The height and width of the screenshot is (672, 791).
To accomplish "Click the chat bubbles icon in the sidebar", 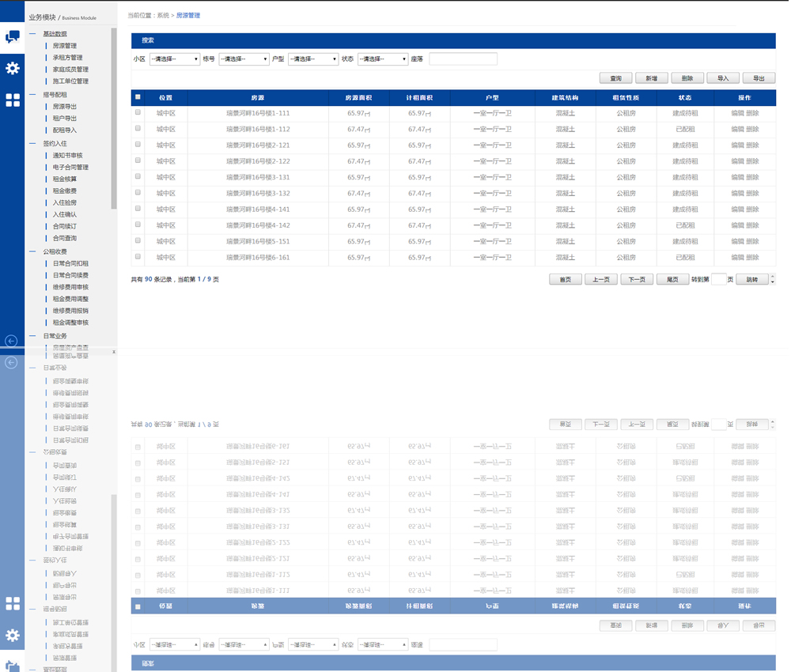I will 12,37.
